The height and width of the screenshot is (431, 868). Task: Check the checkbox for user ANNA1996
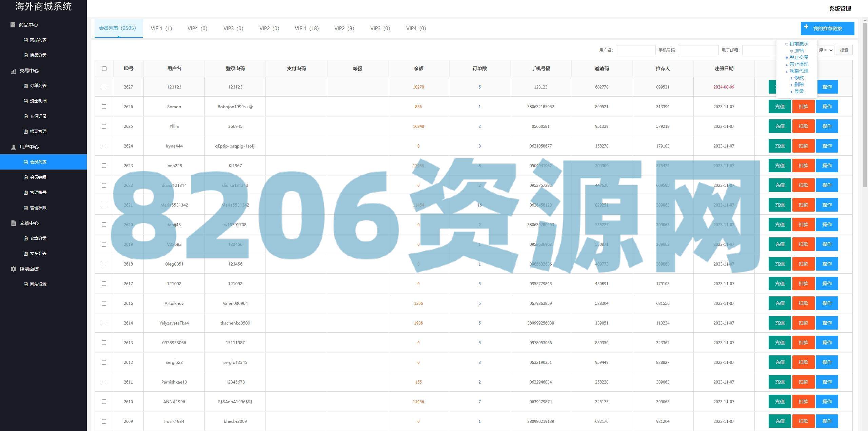[104, 402]
